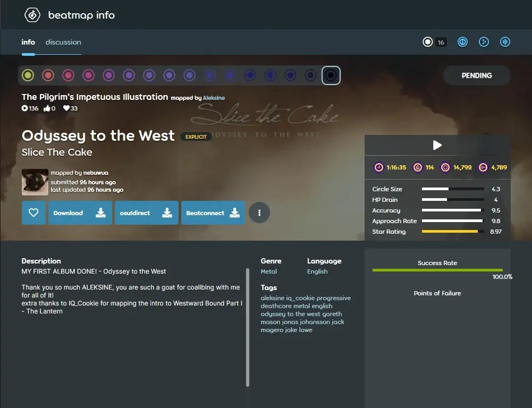Image resolution: width=532 pixels, height=408 pixels.
Task: Click the artist name Slice The Cake
Action: [57, 152]
